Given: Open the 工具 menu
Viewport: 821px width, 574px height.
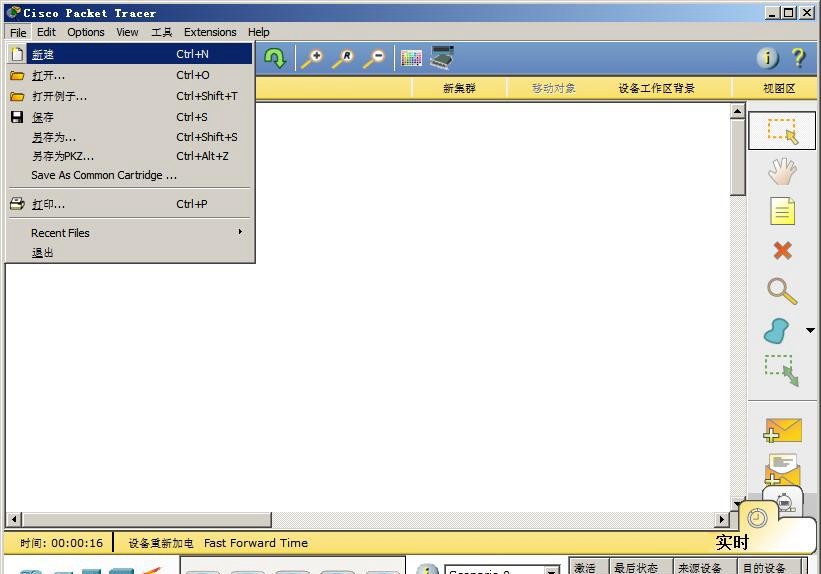Looking at the screenshot, I should click(x=162, y=32).
